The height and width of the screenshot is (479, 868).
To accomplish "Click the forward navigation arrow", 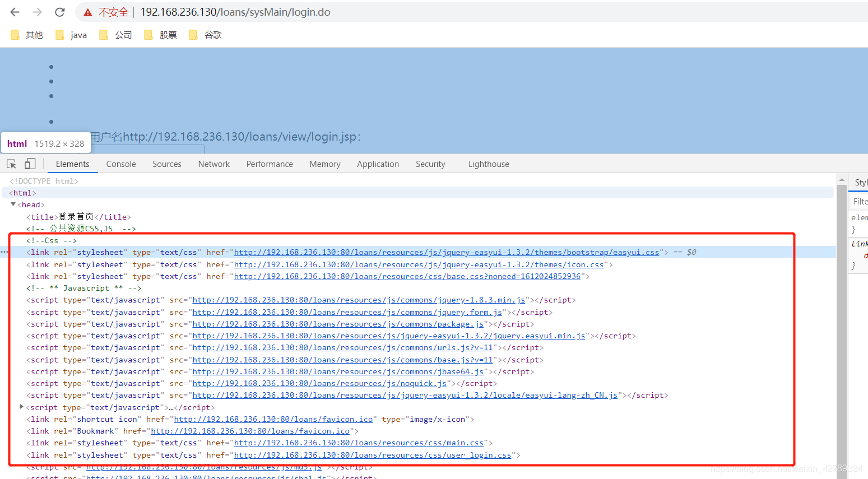I will tap(36, 12).
